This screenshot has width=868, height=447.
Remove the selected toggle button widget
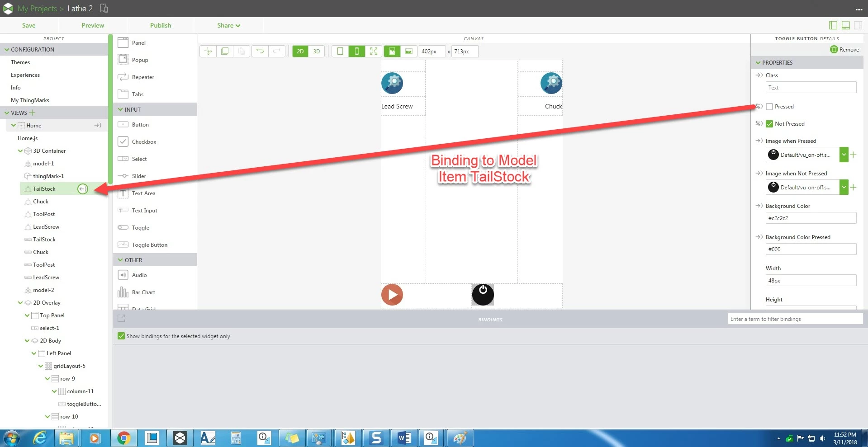(844, 50)
